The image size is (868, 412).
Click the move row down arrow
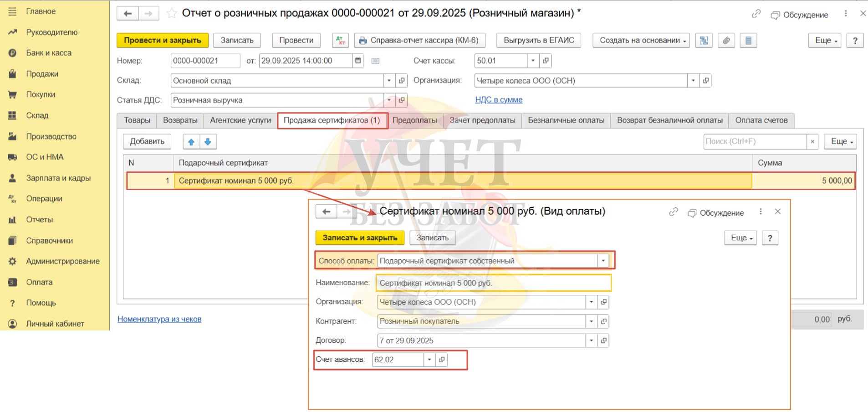208,142
